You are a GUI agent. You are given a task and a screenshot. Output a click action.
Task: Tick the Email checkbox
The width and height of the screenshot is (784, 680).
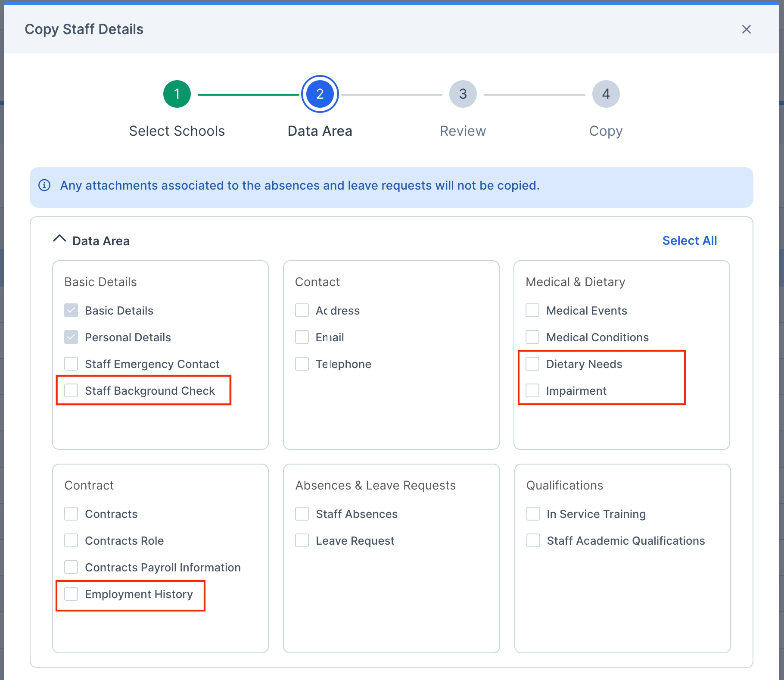point(302,337)
